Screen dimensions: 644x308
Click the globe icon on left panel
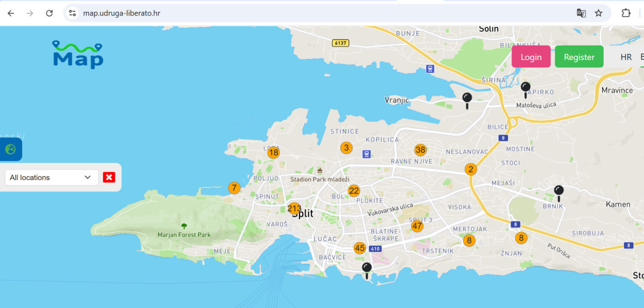(x=11, y=149)
